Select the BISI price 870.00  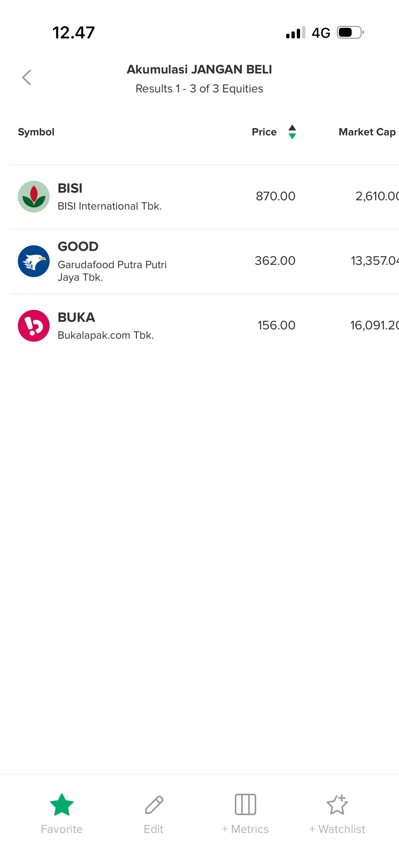[x=275, y=196]
